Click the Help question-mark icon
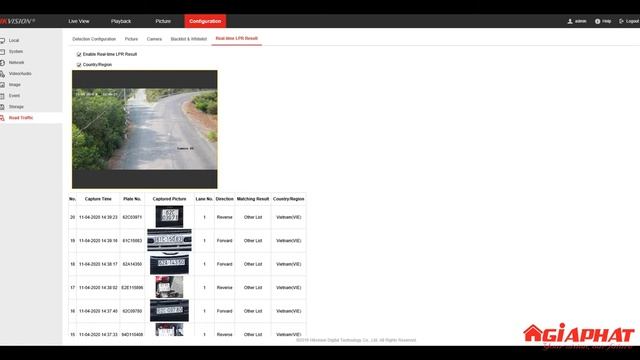Screen dimensions: 640x360 (598, 21)
